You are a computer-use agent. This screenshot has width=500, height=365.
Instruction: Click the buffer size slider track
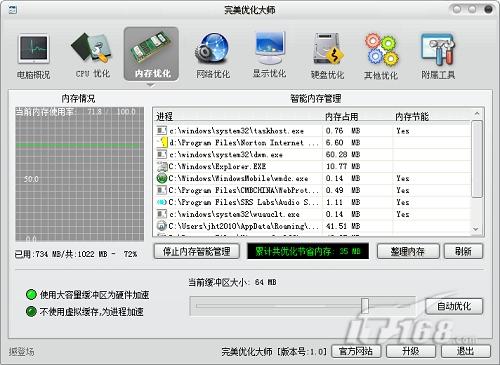coord(303,306)
